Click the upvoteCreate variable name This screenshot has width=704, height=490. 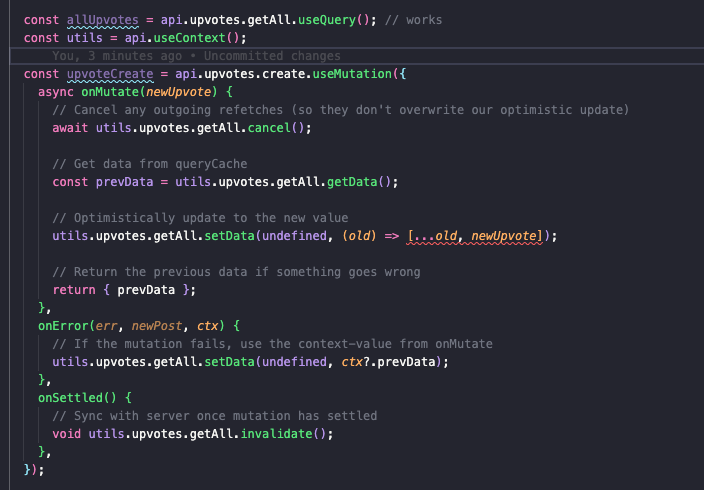(110, 74)
